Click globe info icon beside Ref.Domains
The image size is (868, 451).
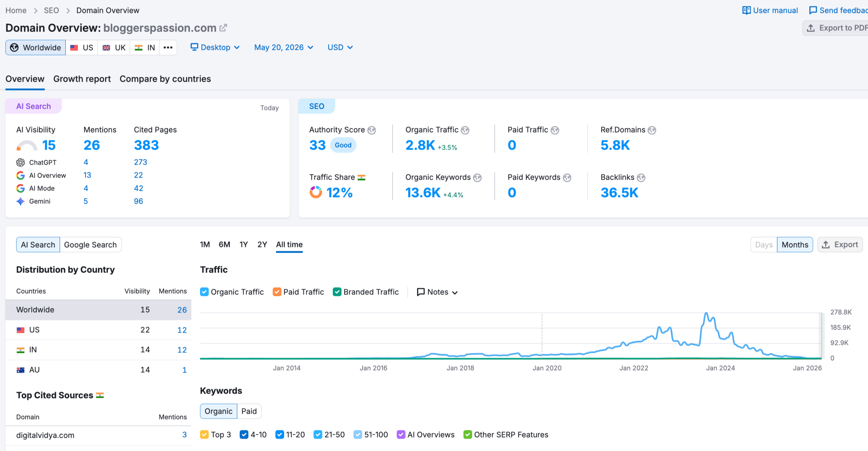tap(652, 130)
